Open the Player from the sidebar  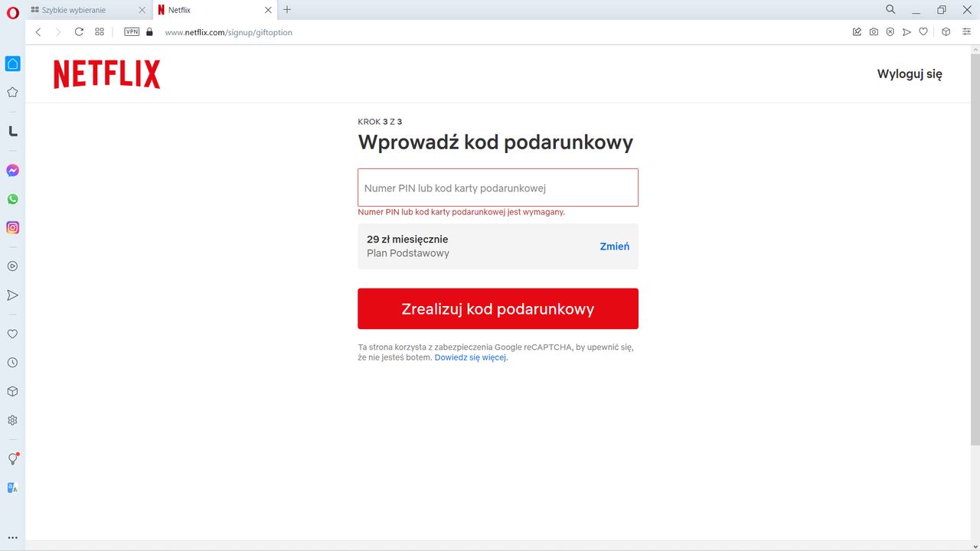point(11,266)
